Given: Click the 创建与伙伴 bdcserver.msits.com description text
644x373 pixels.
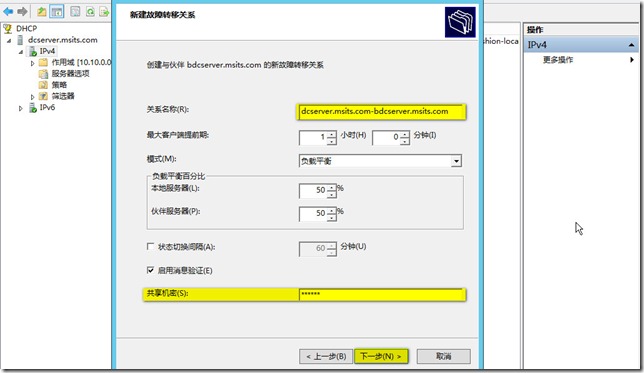Looking at the screenshot, I should 235,65.
